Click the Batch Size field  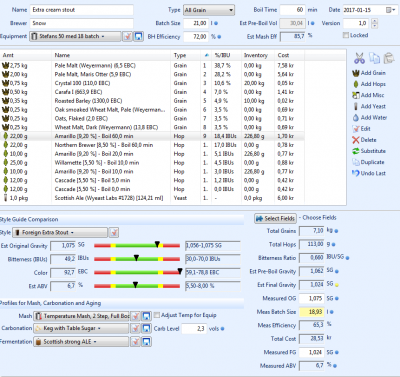point(196,23)
